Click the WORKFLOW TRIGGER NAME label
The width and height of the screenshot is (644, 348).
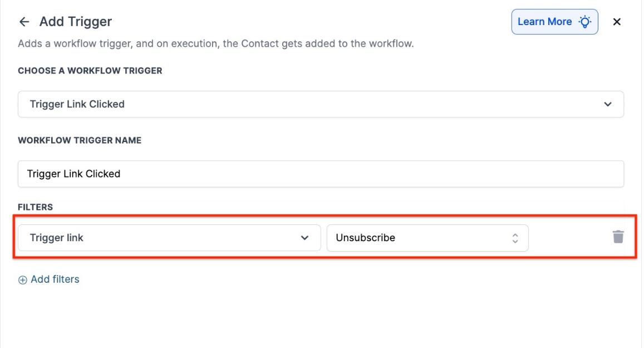(80, 140)
